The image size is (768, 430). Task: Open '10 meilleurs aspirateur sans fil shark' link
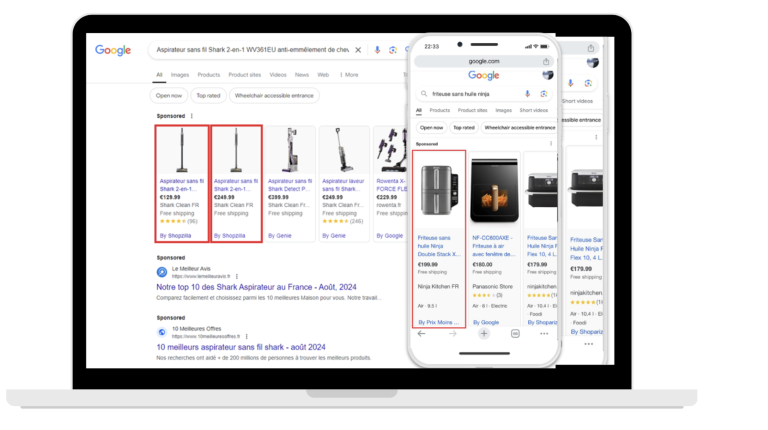click(x=241, y=347)
